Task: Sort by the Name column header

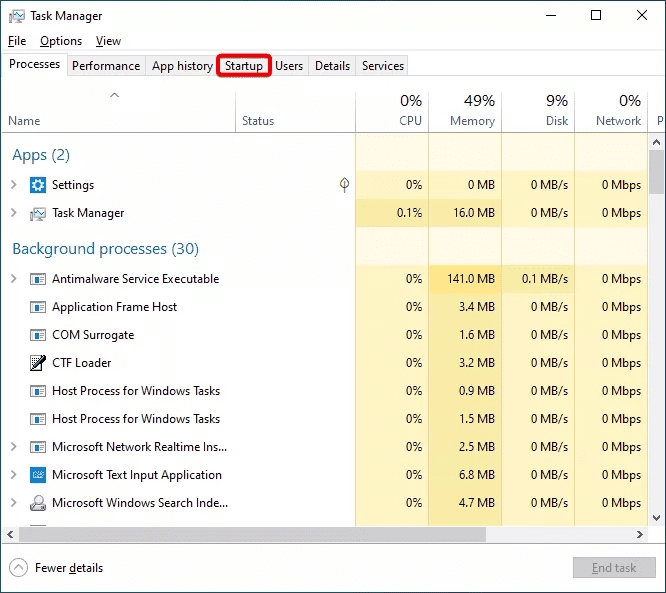Action: [x=119, y=113]
